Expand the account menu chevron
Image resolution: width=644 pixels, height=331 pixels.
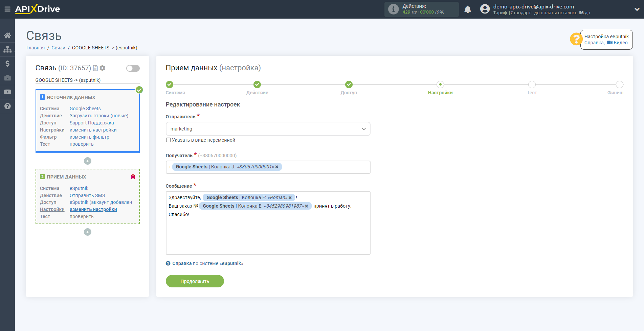point(637,9)
